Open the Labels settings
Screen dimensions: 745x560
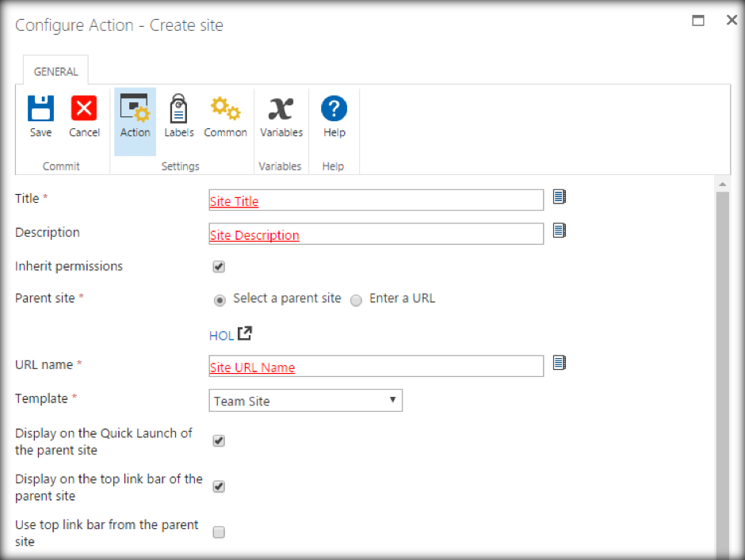[178, 109]
